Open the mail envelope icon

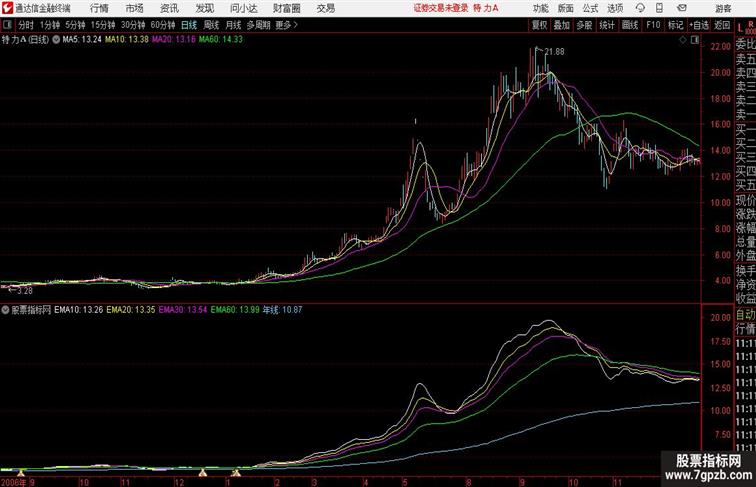point(682,8)
